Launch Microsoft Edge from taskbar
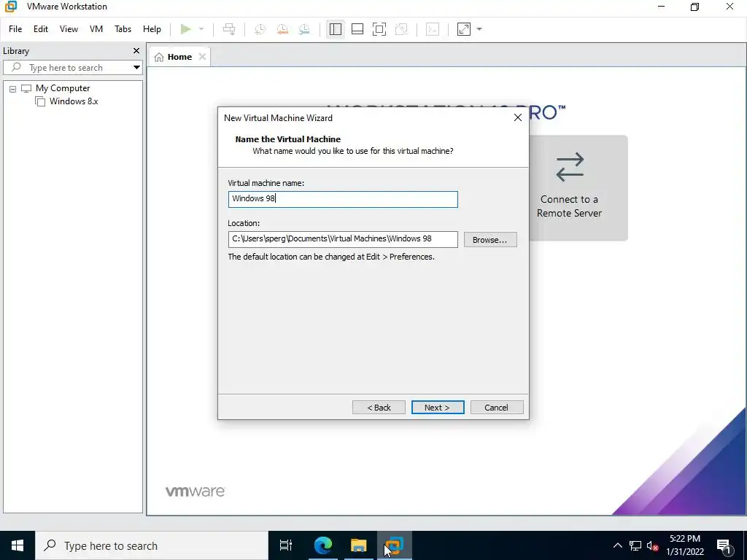This screenshot has width=747, height=560. tap(322, 545)
